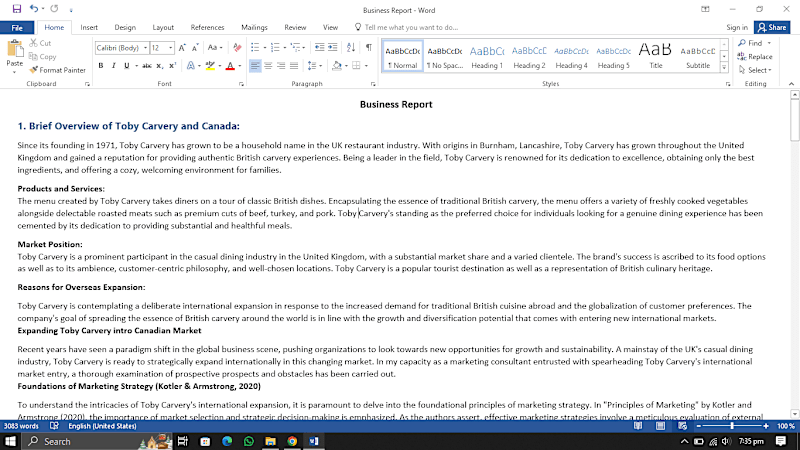This screenshot has width=800, height=450.
Task: Toggle bold formatting
Action: (101, 66)
